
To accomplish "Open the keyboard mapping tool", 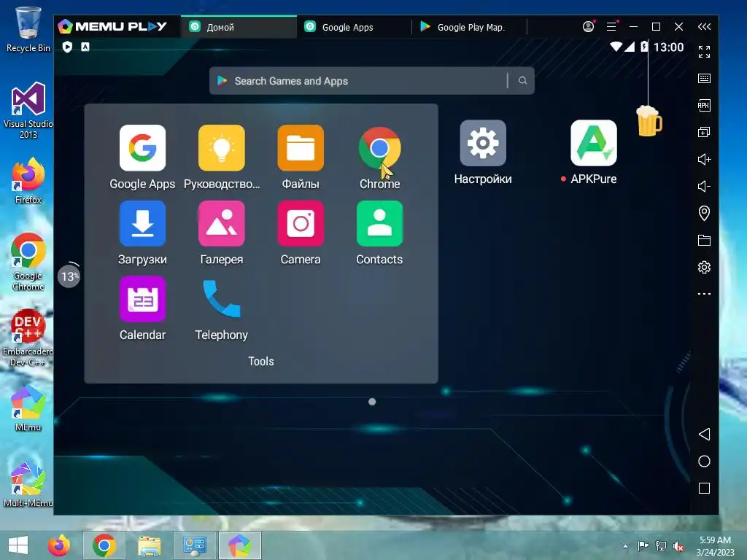I will [x=704, y=79].
